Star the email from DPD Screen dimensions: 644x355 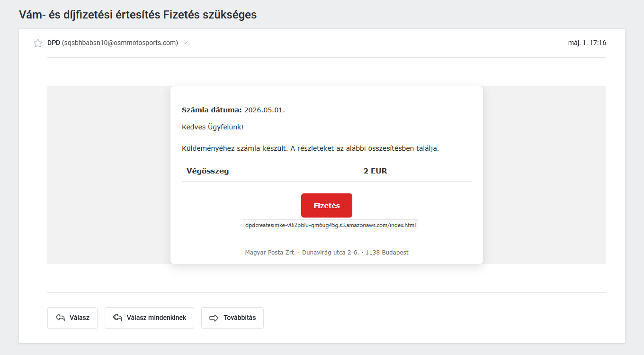click(x=38, y=43)
